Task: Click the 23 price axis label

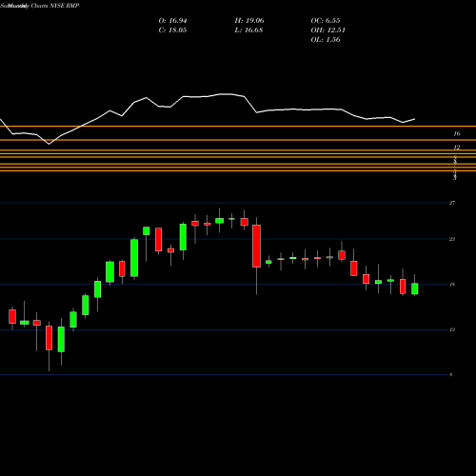Action: click(452, 239)
